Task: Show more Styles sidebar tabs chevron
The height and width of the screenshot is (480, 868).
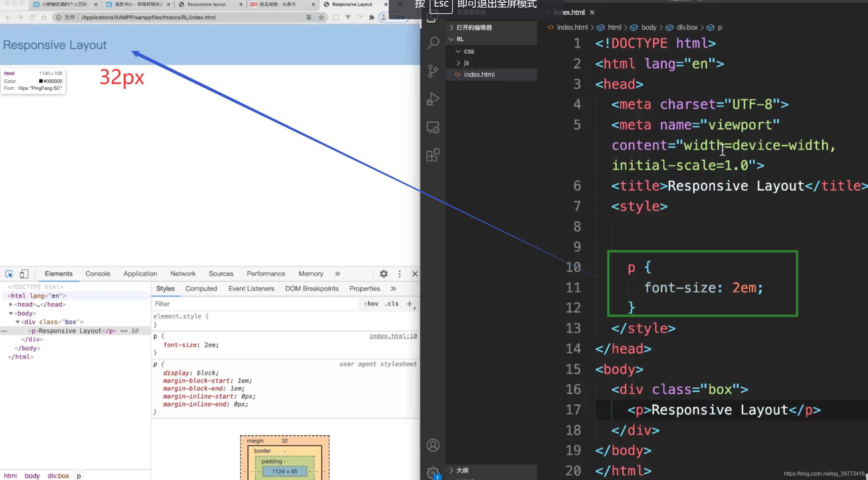Action: point(393,288)
